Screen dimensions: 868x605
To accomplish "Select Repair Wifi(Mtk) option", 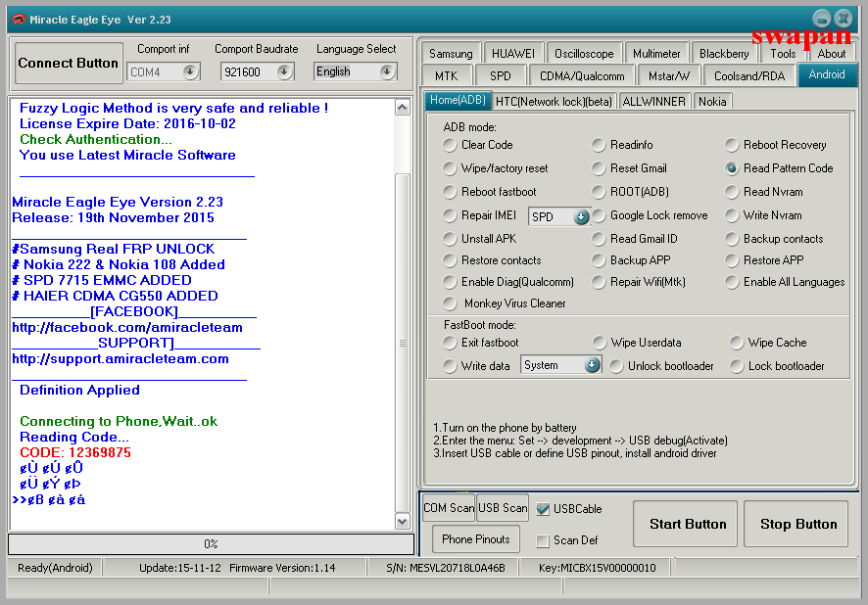I will (599, 282).
